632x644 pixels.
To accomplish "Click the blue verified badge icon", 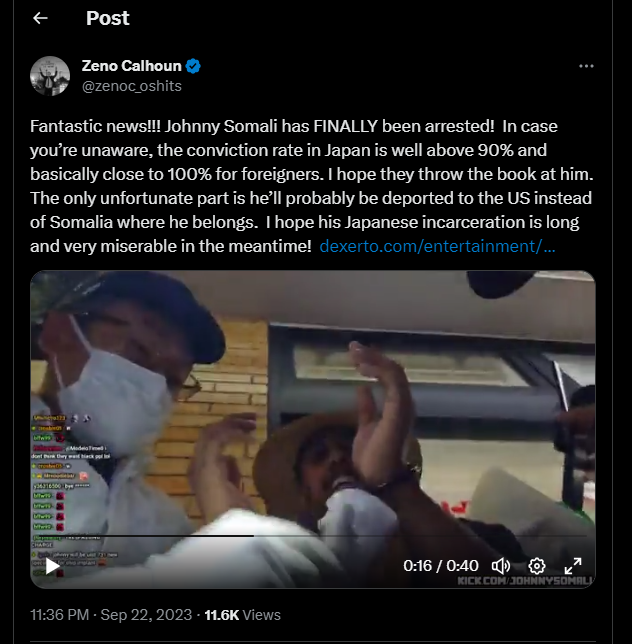I will pos(193,66).
